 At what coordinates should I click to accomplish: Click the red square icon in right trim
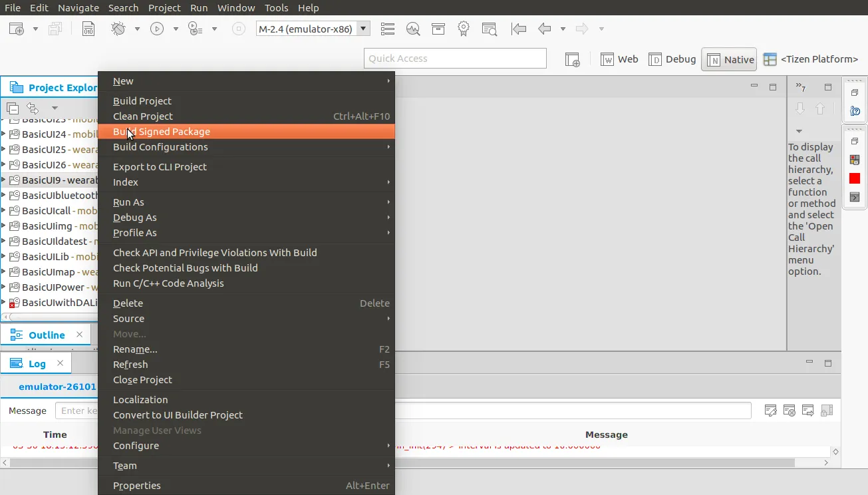(855, 178)
